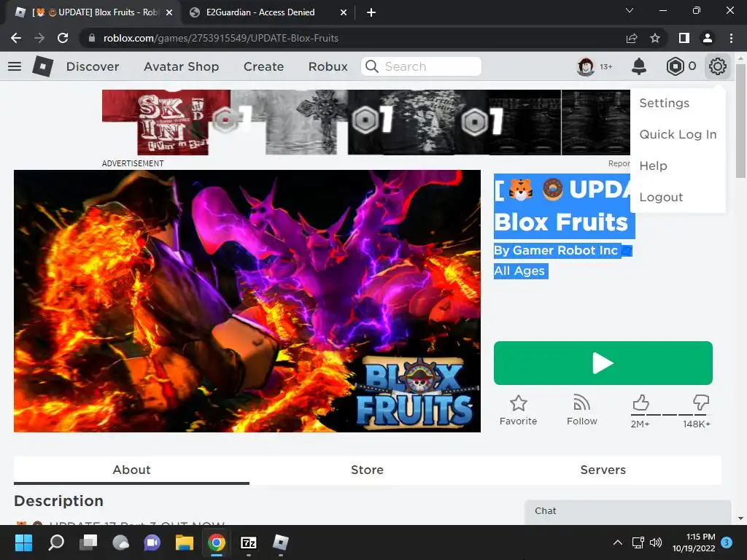Screen dimensions: 747x560
Task: Open the notifications bell
Action: click(x=639, y=66)
